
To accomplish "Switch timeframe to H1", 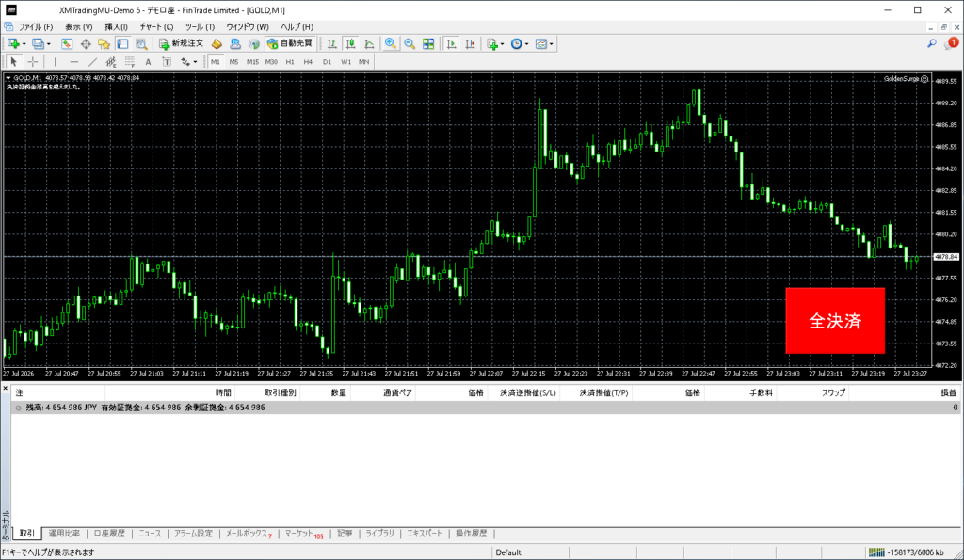I will (290, 61).
